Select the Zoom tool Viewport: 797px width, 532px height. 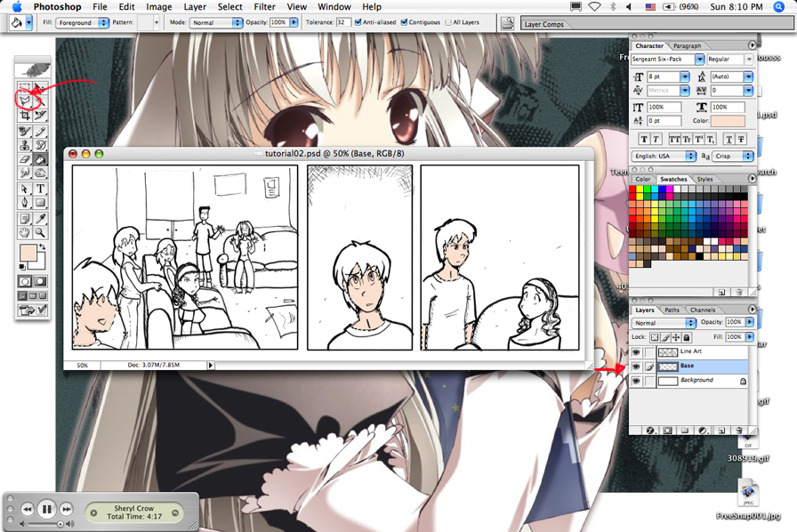[40, 233]
